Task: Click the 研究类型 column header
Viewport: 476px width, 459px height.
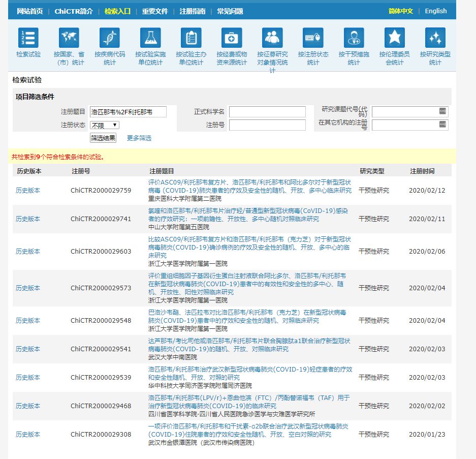Action: click(x=372, y=171)
